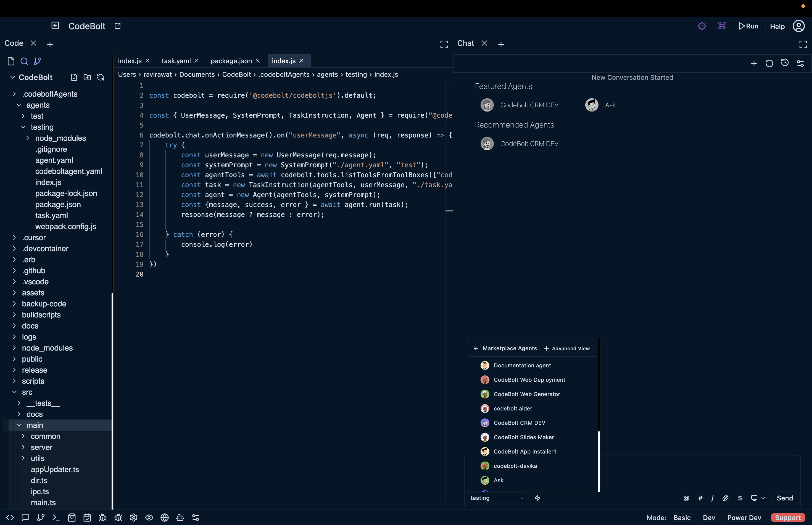Expand the .codeboltAgents folder
Viewport: 812px width, 525px height.
(14, 94)
